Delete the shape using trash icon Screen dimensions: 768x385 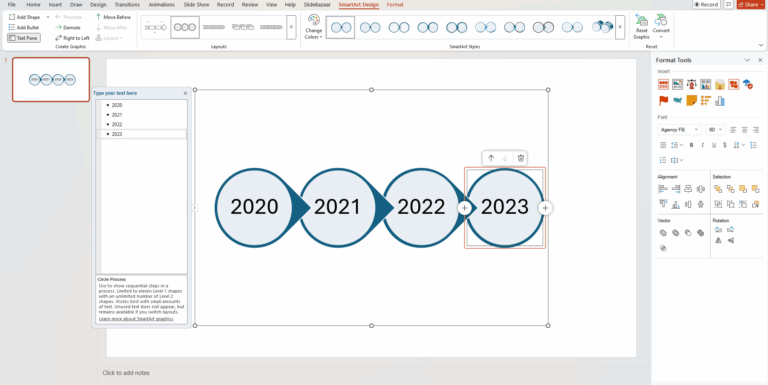[521, 158]
